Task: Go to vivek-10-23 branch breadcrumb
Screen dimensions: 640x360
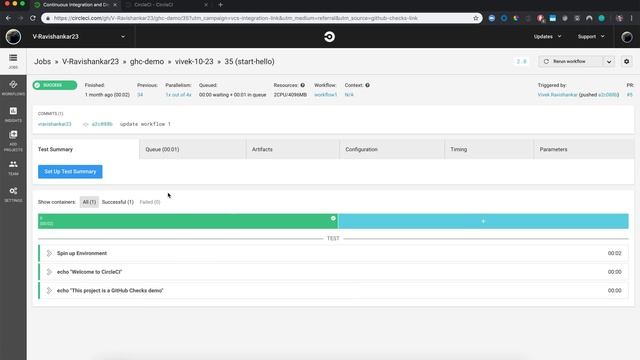Action: click(x=194, y=62)
